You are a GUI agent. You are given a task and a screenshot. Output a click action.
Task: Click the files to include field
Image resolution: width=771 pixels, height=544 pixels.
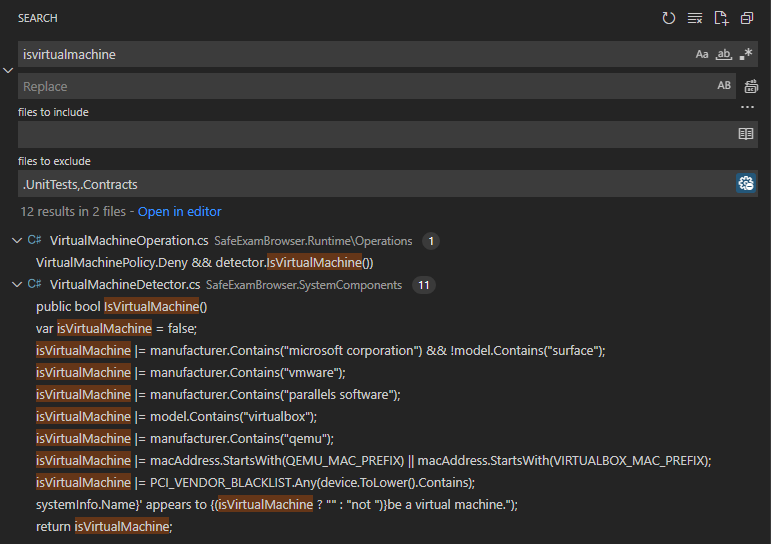(375, 134)
